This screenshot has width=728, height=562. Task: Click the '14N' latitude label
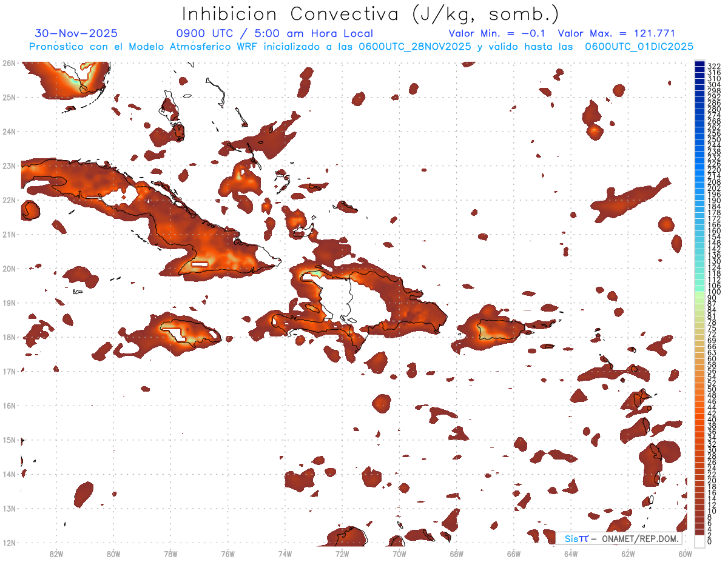[x=8, y=474]
